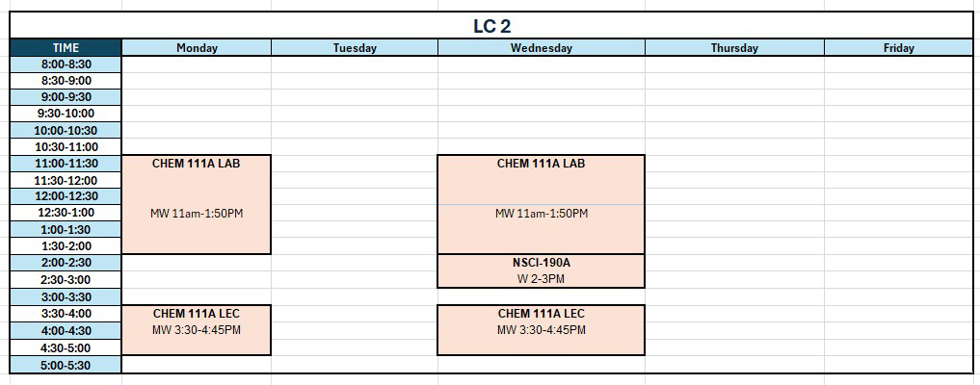Select the NSCI-190A class cell
Screen dimensions: 980x385
542,270
